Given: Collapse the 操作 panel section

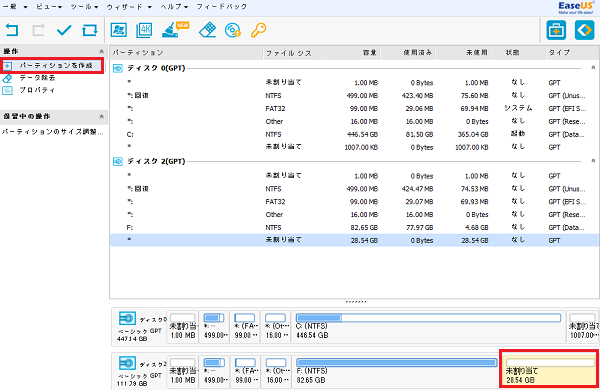Looking at the screenshot, I should click(x=101, y=51).
